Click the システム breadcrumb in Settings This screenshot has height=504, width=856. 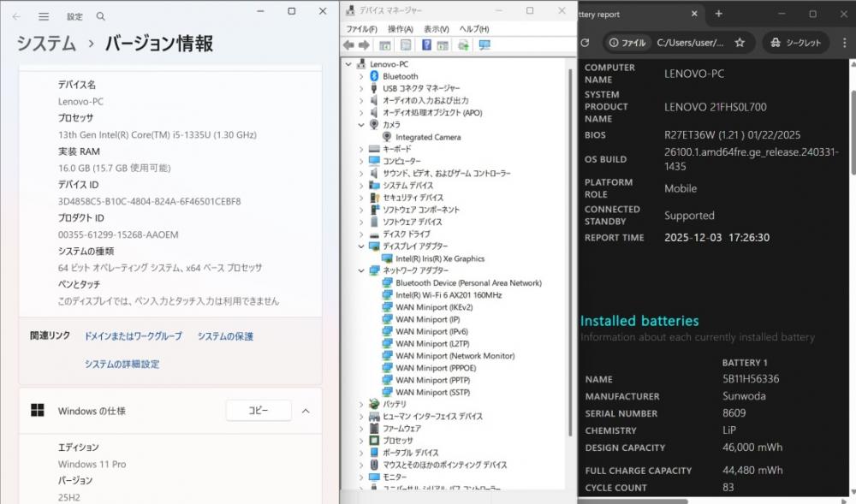[x=46, y=43]
